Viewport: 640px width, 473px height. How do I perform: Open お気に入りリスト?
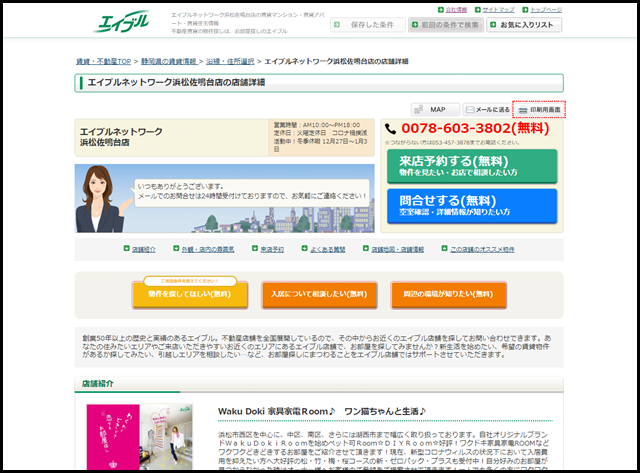click(x=524, y=25)
